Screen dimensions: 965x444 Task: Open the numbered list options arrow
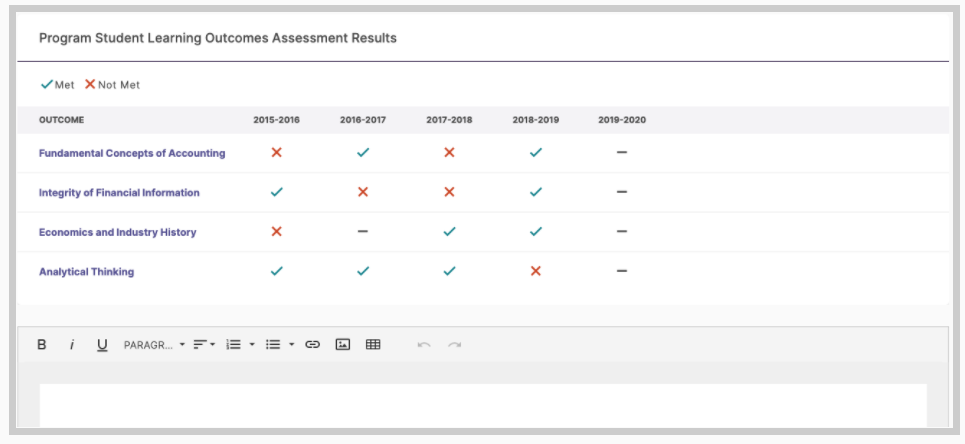pos(252,345)
